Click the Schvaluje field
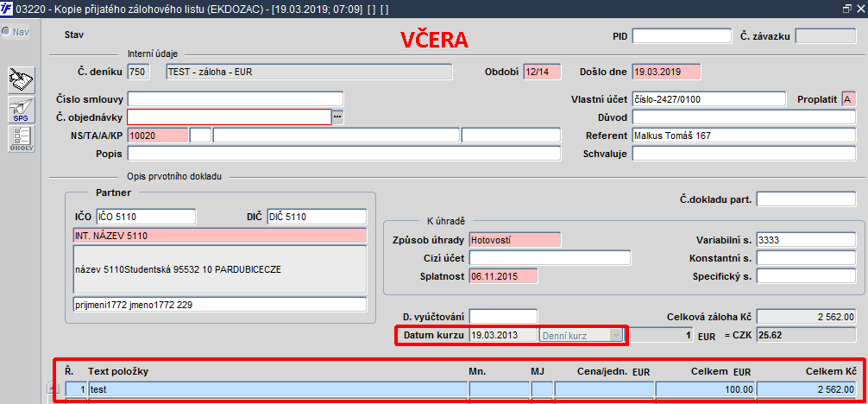The height and width of the screenshot is (404, 868). click(744, 154)
